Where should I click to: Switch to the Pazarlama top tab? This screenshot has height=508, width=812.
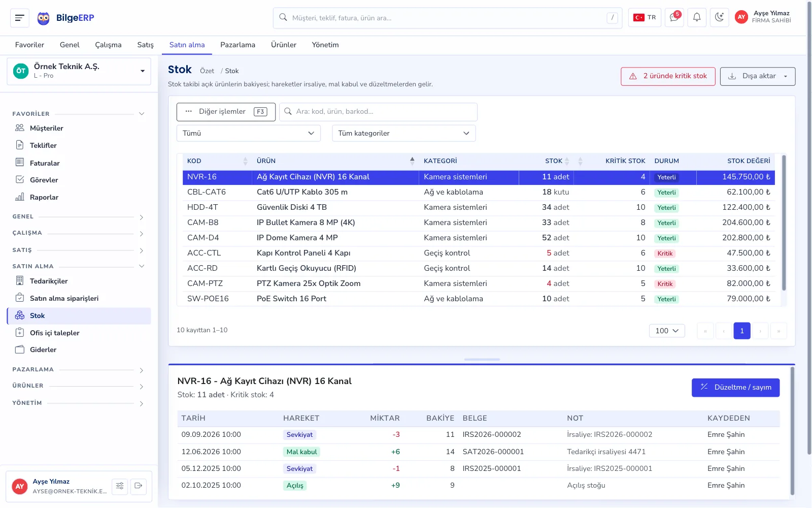coord(238,45)
